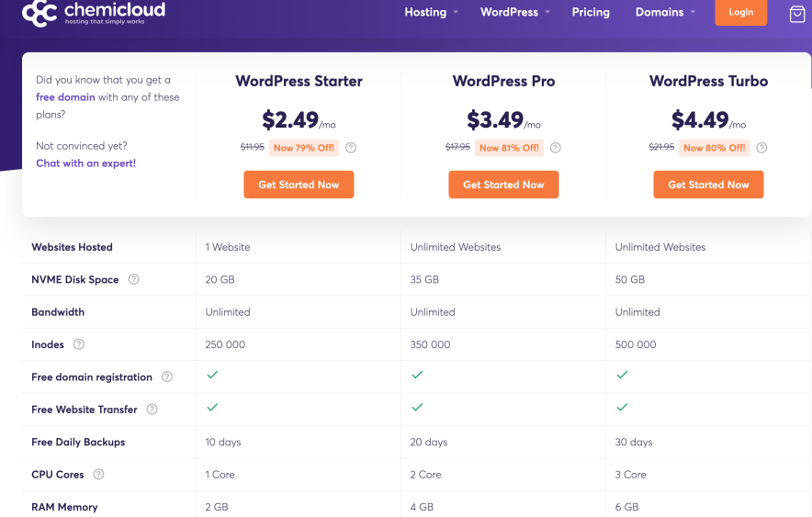Follow the free domain link
The image size is (812, 517).
click(x=65, y=96)
